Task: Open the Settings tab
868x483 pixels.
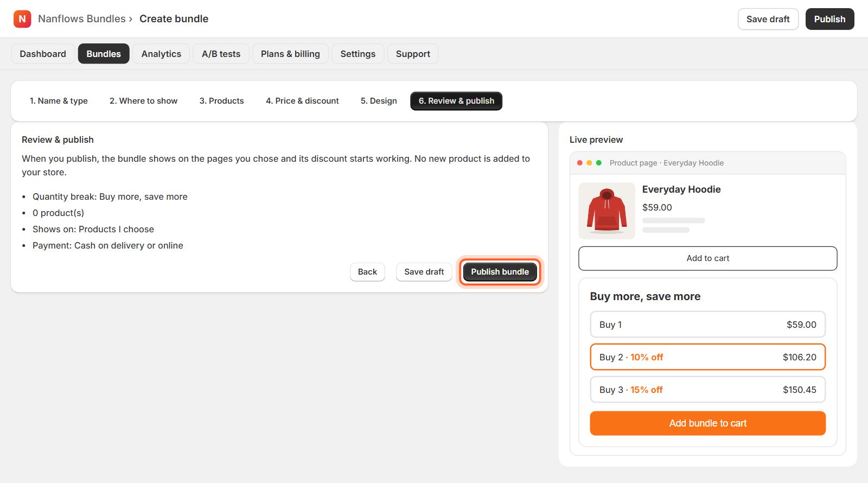Action: click(x=358, y=54)
